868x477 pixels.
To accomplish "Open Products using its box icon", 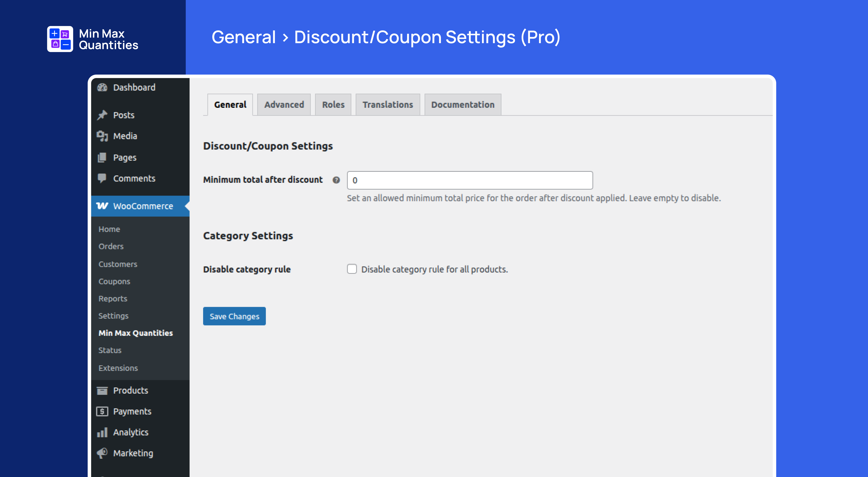I will pyautogui.click(x=102, y=390).
